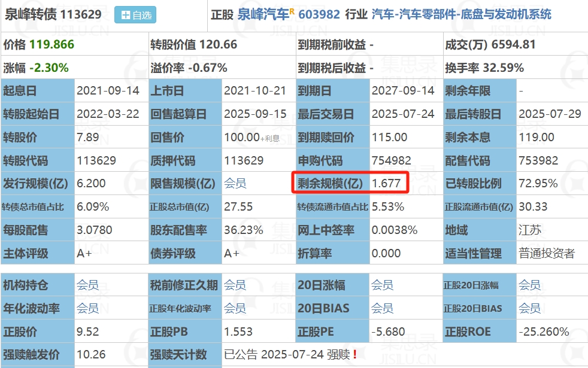The image size is (588, 368).
Task: Click the 转债总市值占比 value 6.09%
Action: pyautogui.click(x=93, y=206)
